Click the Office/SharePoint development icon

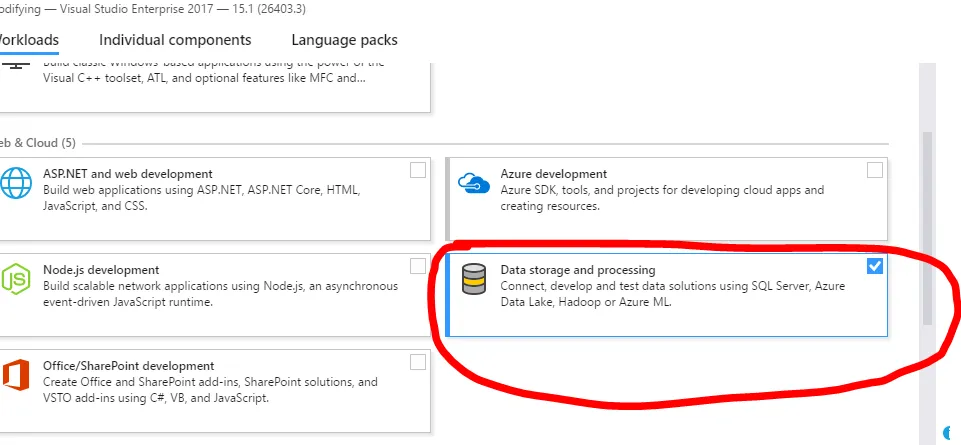pyautogui.click(x=17, y=377)
